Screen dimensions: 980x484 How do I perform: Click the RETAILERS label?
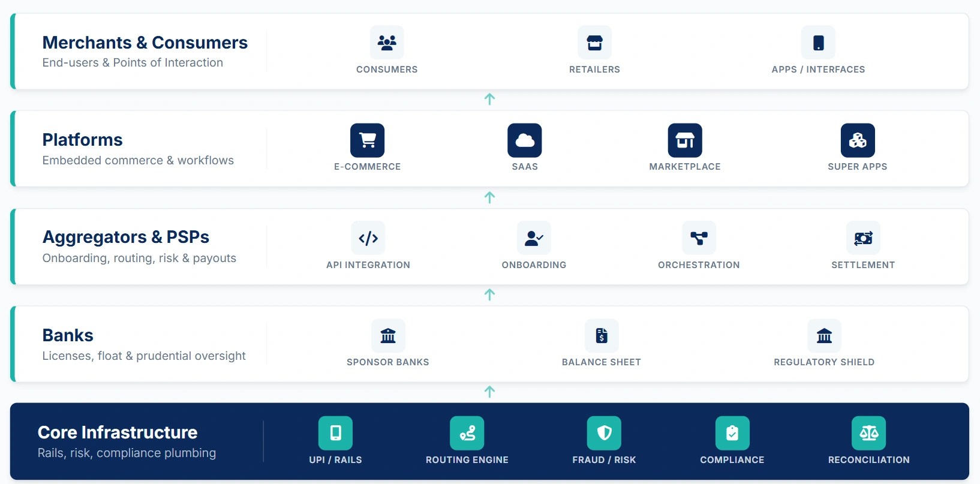point(594,70)
